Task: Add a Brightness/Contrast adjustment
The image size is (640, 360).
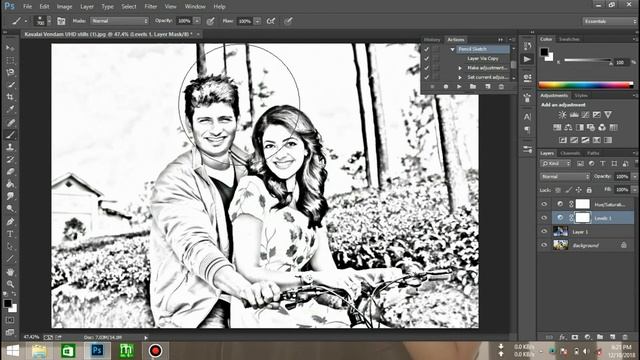Action: pyautogui.click(x=562, y=115)
